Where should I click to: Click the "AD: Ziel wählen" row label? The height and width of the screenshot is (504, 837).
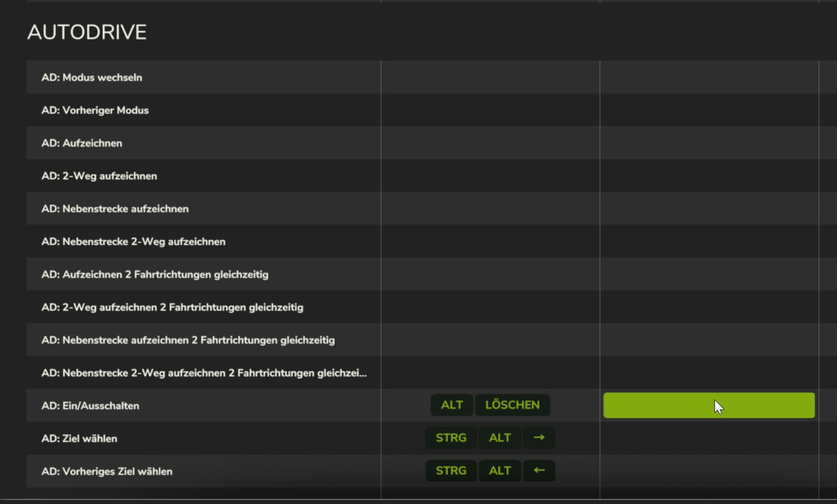point(79,439)
